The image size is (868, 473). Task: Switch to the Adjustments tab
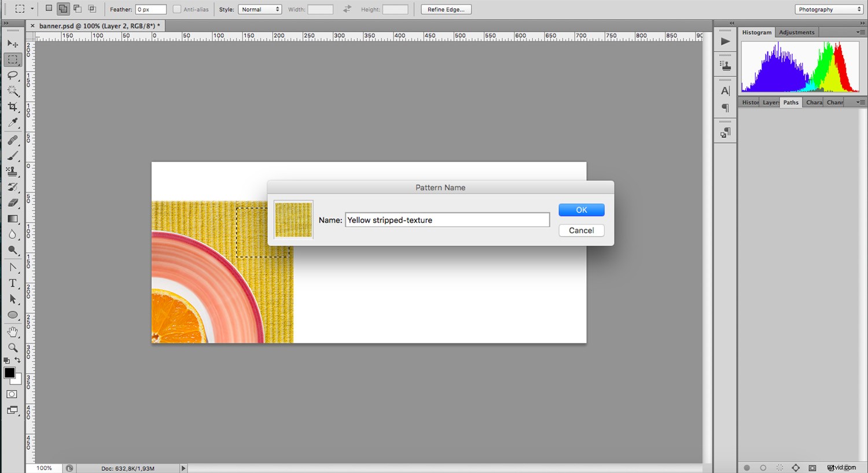coord(796,32)
